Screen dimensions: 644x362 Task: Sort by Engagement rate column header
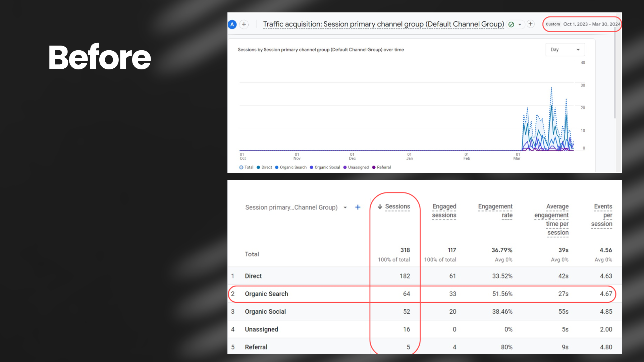pyautogui.click(x=495, y=211)
